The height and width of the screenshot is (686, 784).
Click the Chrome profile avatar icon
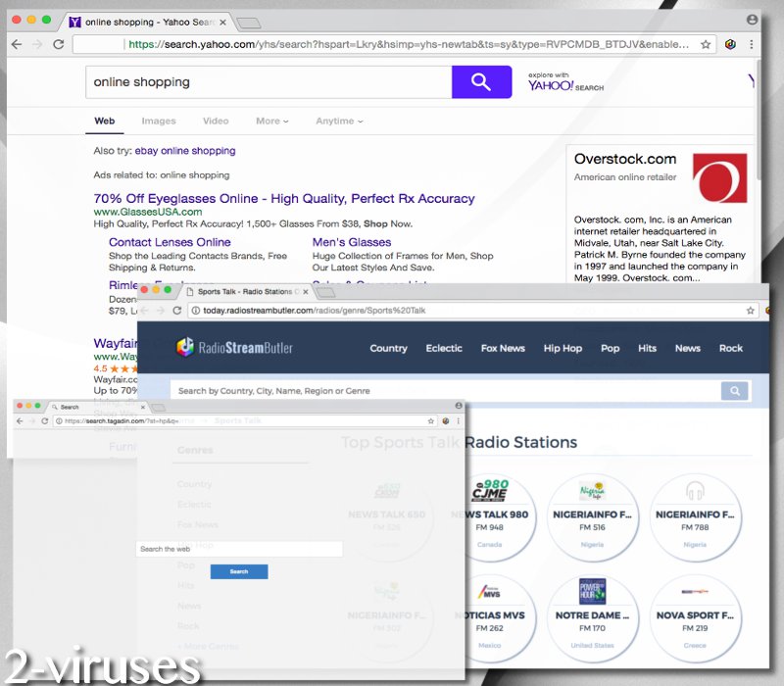click(752, 20)
